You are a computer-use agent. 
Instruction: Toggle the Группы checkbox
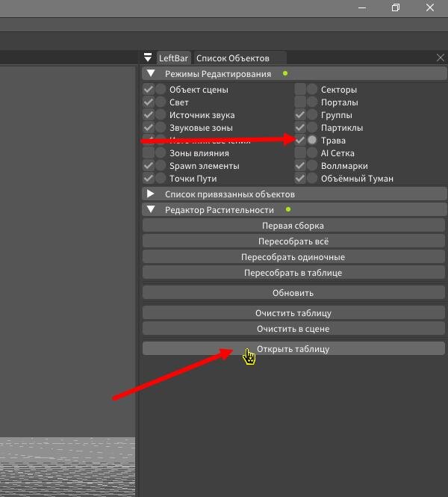[300, 115]
